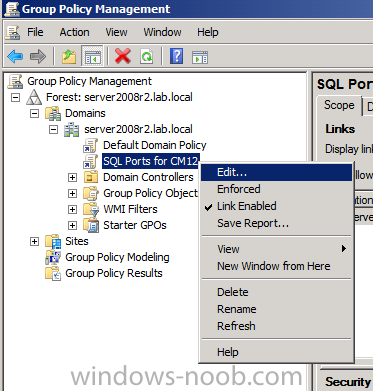This screenshot has height=391, width=373.
Task: Click the Back arrow toolbar icon
Action: (15, 56)
